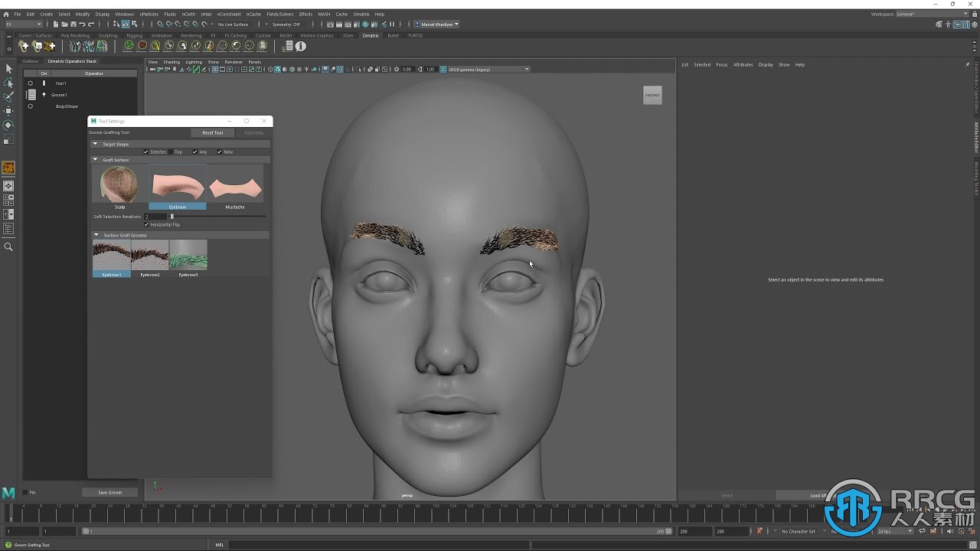Activate the Lasso select tool
The image size is (980, 551).
[8, 83]
